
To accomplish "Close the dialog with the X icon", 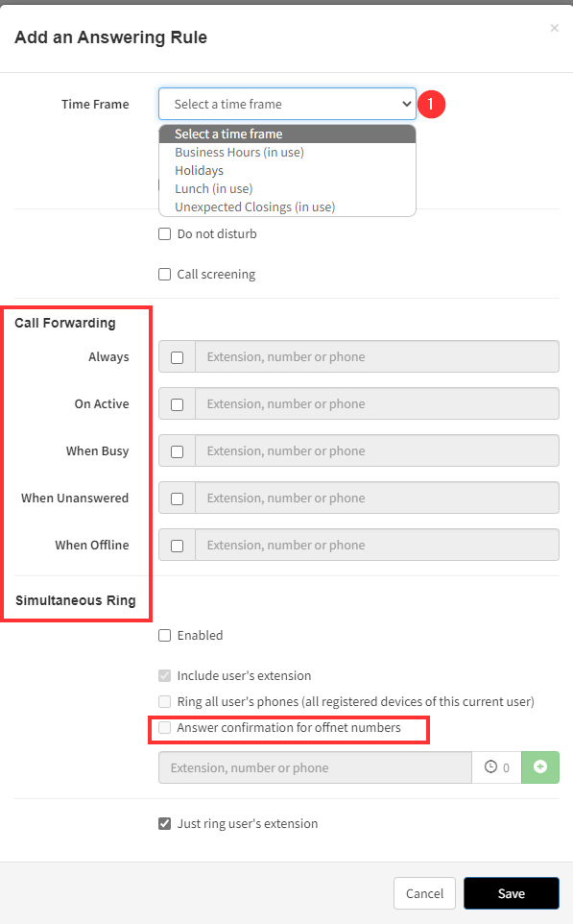I will pos(554,28).
